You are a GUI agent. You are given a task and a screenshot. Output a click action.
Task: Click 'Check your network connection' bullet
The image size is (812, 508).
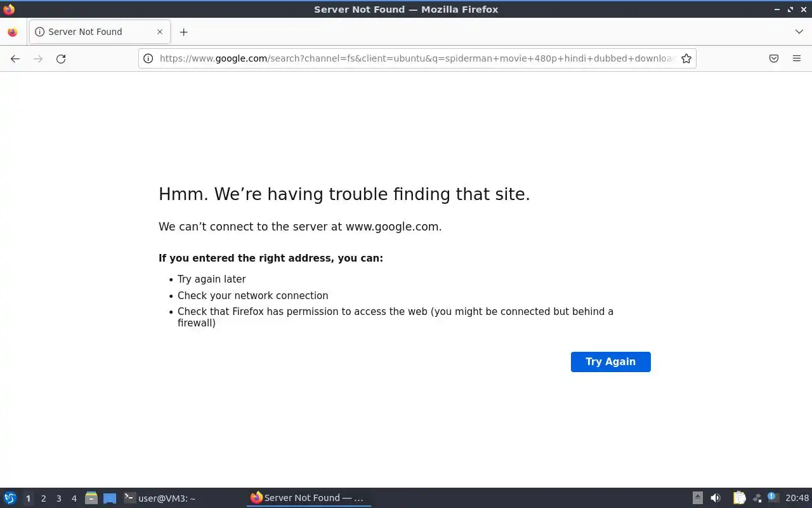pos(253,296)
